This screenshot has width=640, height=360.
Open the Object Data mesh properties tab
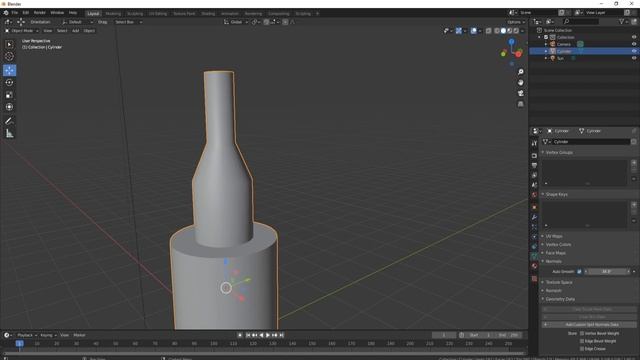point(534,256)
